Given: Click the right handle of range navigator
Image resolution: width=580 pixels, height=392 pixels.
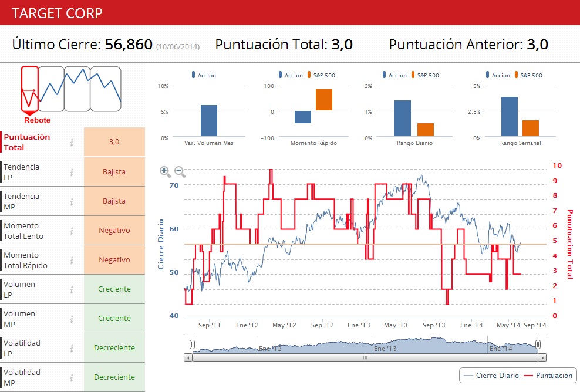Looking at the screenshot, I should point(538,344).
